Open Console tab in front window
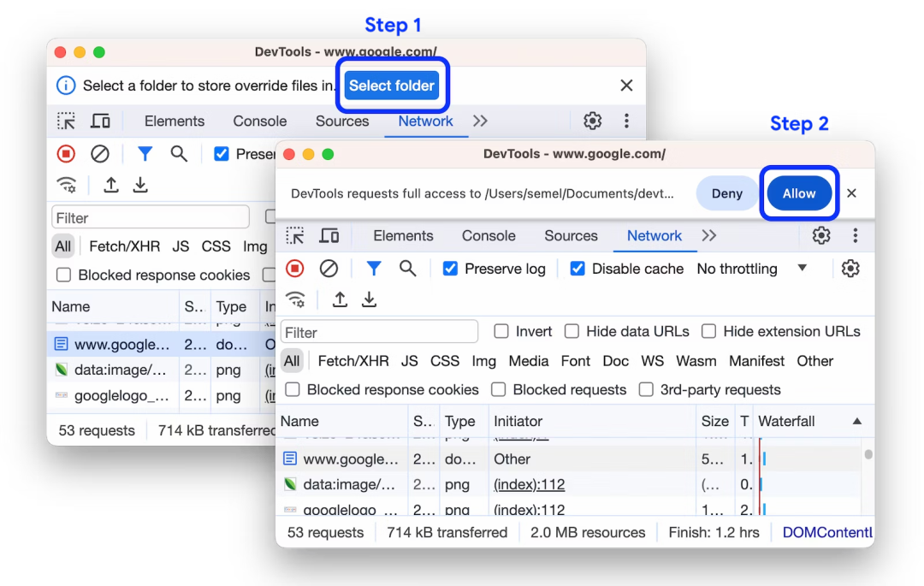This screenshot has height=586, width=924. coord(489,235)
